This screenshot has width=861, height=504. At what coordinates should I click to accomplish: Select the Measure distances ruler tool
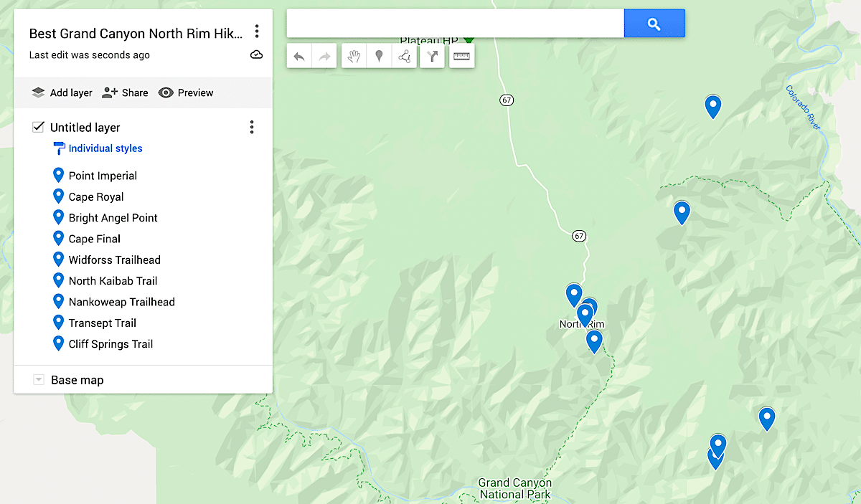click(461, 57)
